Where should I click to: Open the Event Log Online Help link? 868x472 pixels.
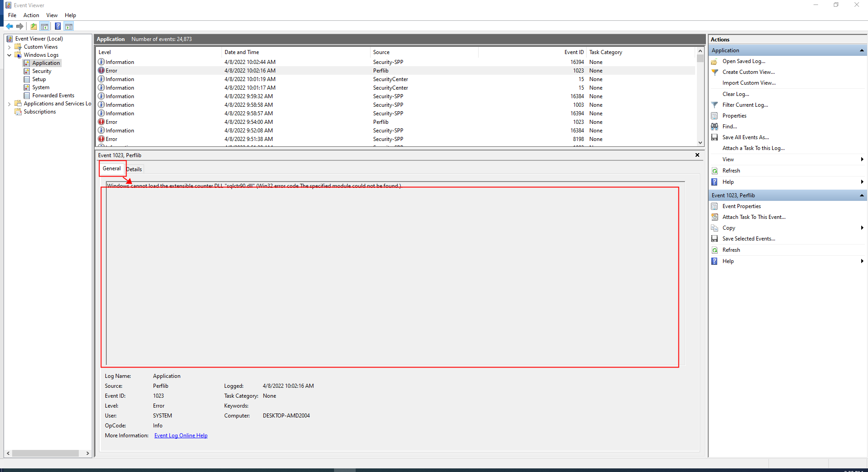click(181, 436)
